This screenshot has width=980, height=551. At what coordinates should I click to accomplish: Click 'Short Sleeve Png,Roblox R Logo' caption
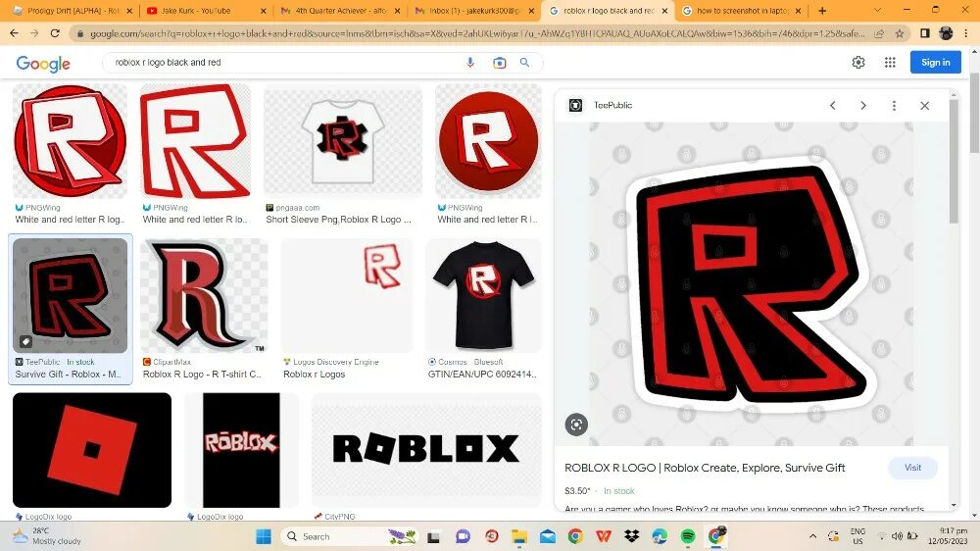tap(338, 220)
